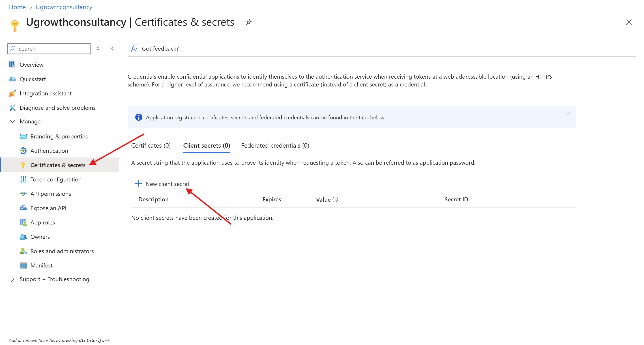Open Token configuration in the sidebar
Viewport: 644px width, 345px height.
click(56, 179)
